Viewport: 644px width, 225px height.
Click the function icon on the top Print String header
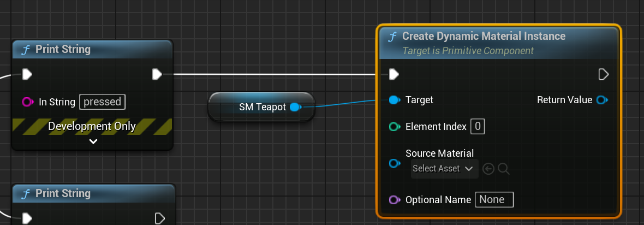pyautogui.click(x=26, y=50)
